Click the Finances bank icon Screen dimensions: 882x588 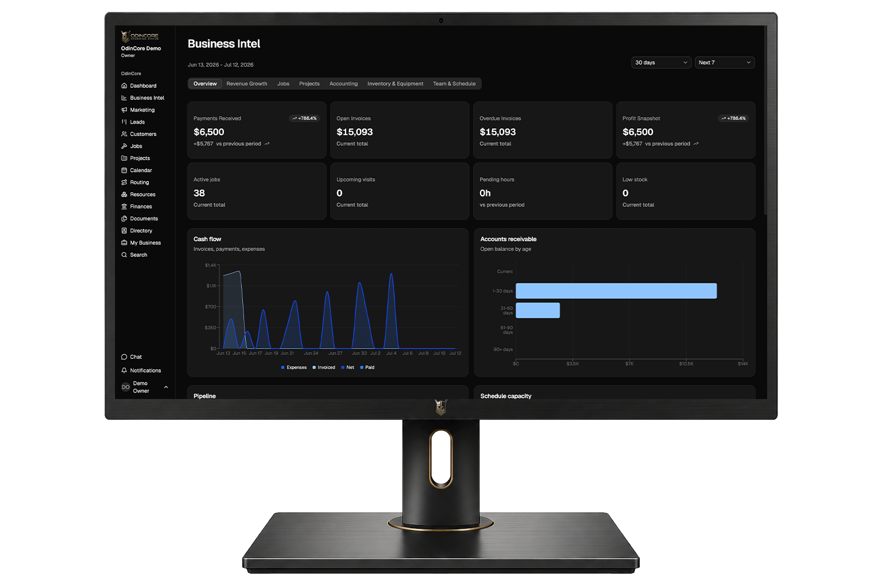[124, 206]
